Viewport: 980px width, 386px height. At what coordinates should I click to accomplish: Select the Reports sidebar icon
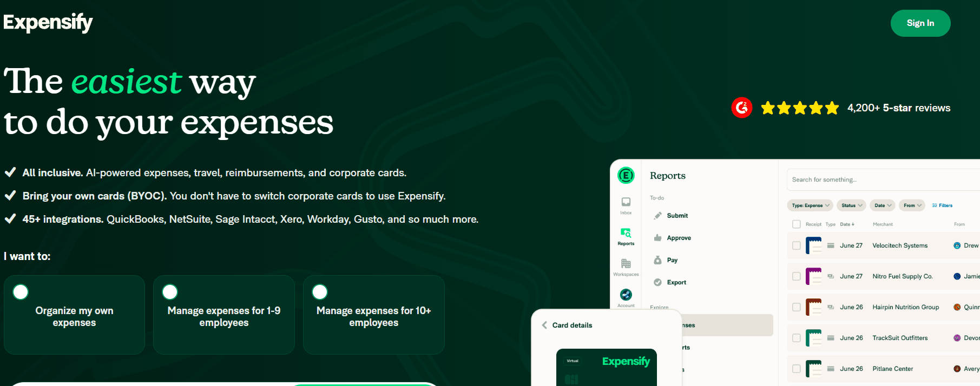click(626, 236)
